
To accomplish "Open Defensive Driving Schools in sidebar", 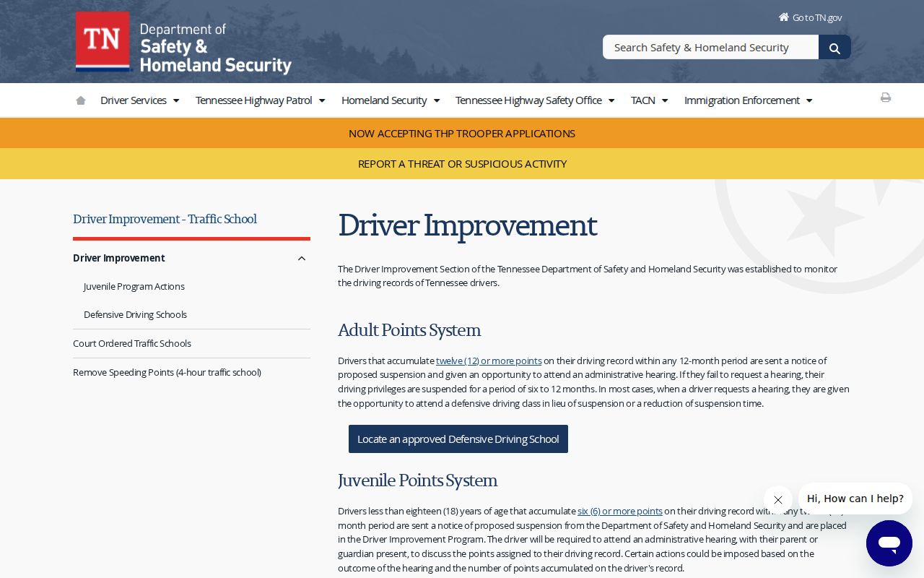I will pos(135,315).
